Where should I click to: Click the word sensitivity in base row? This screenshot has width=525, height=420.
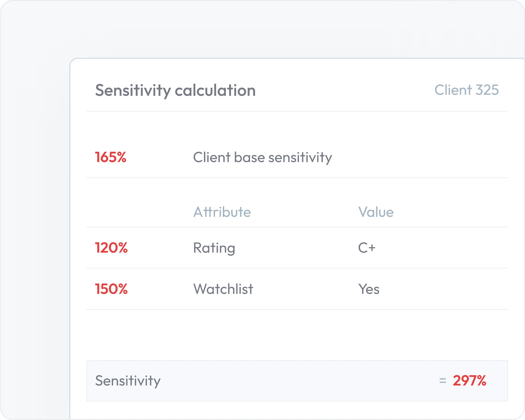tap(300, 157)
